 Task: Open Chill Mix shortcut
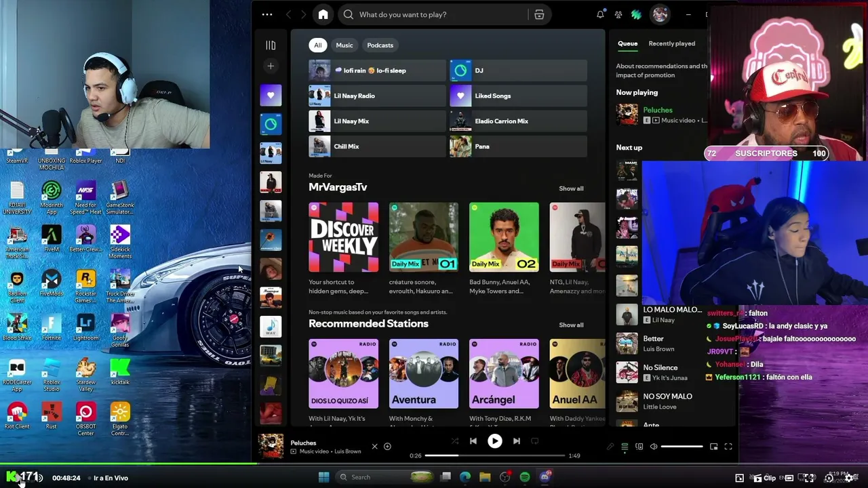[377, 146]
